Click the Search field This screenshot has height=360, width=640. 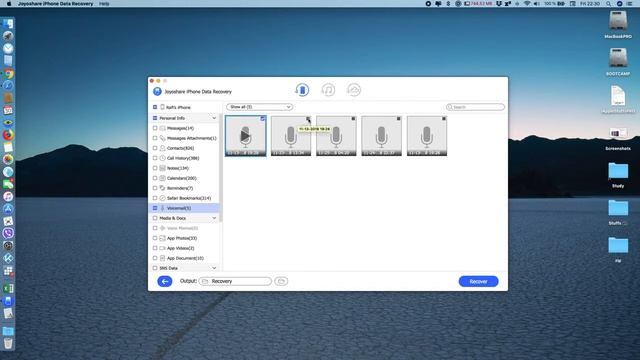point(476,107)
